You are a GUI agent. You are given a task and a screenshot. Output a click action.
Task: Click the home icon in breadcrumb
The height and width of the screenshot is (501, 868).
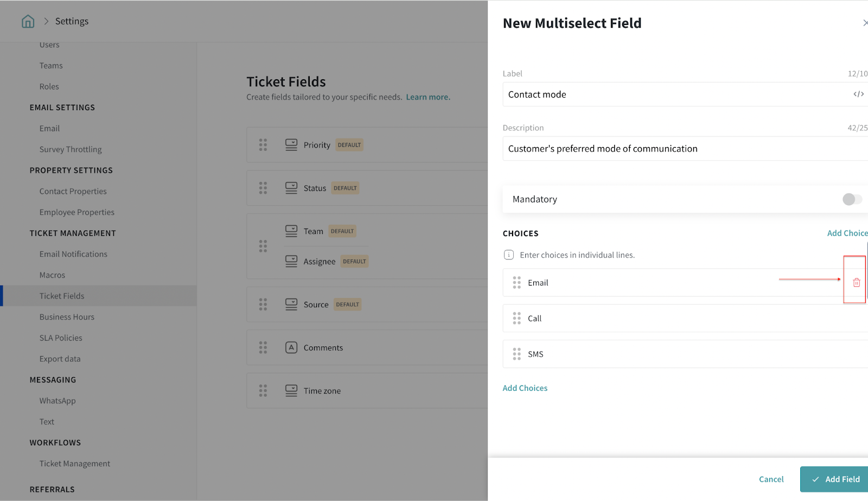tap(28, 21)
